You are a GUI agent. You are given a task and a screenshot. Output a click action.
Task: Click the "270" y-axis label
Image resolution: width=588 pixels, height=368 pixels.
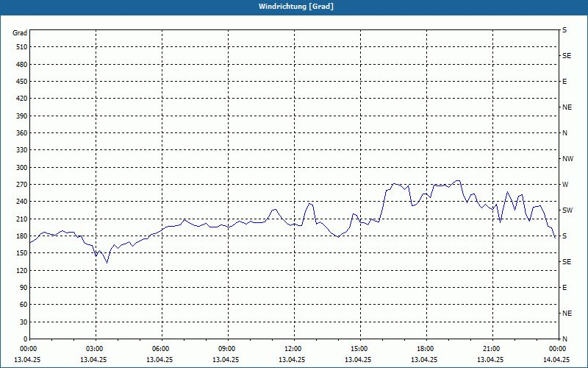pos(22,185)
